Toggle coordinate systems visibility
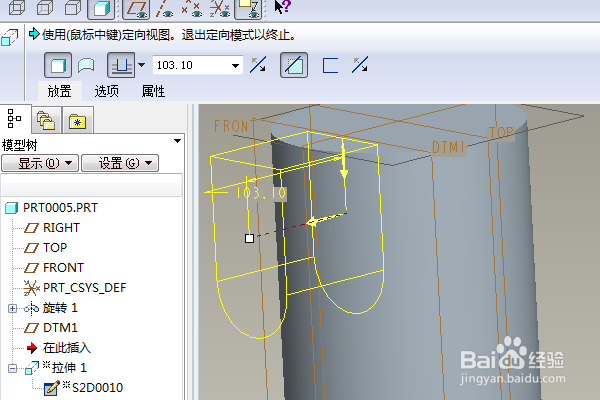Viewport: 600px width, 400px height. (x=219, y=8)
